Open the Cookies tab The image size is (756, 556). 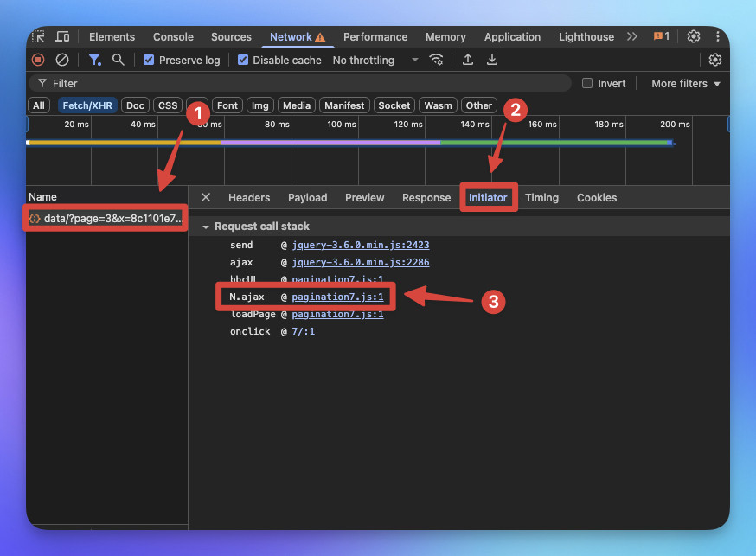[597, 197]
